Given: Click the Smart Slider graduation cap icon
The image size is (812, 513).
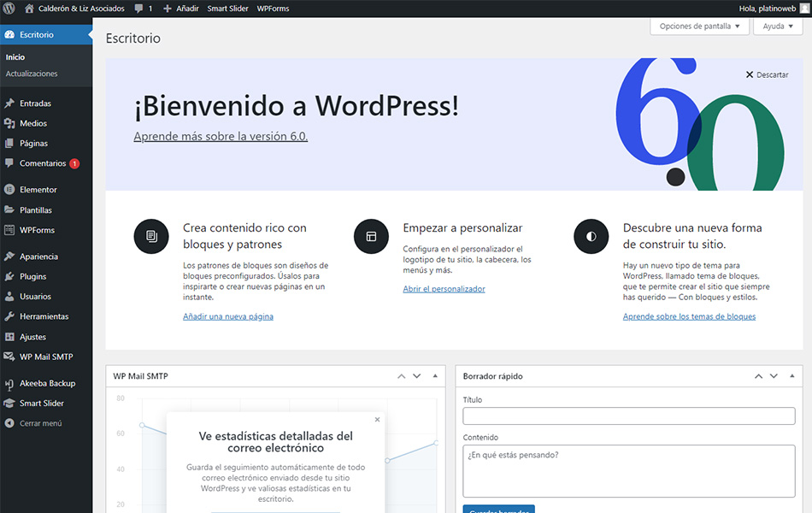Looking at the screenshot, I should point(9,404).
